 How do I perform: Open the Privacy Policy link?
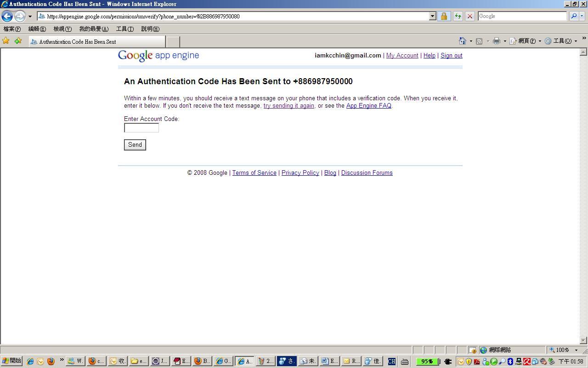300,173
